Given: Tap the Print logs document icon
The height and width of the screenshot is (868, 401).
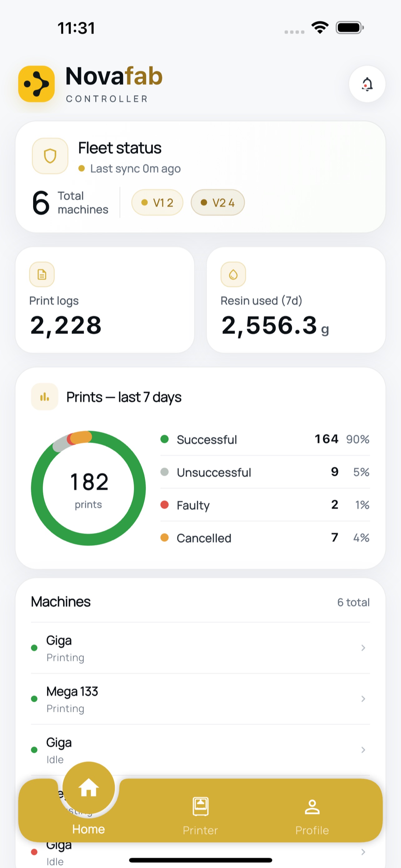Looking at the screenshot, I should coord(42,274).
